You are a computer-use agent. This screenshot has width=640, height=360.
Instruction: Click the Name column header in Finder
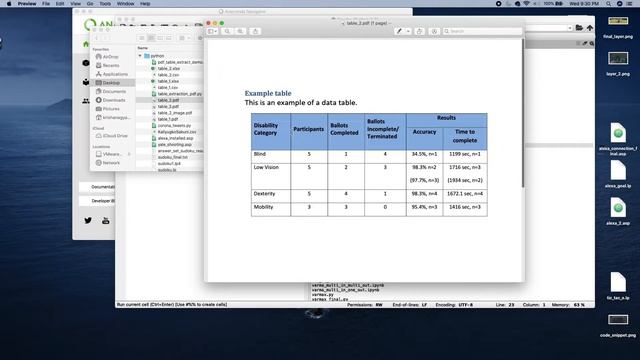pyautogui.click(x=143, y=48)
